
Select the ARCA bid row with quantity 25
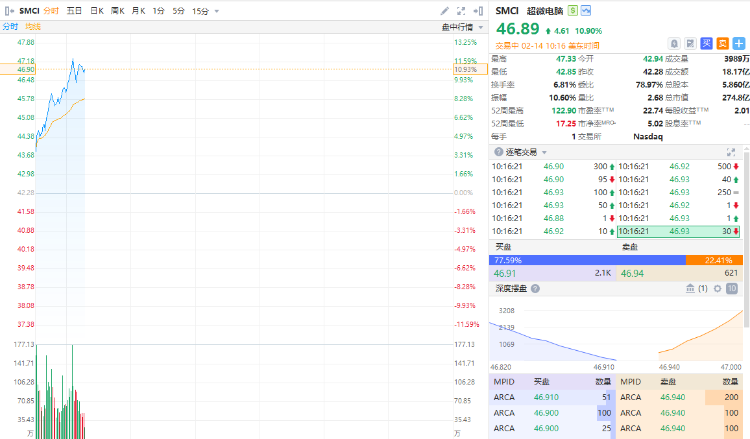552,428
